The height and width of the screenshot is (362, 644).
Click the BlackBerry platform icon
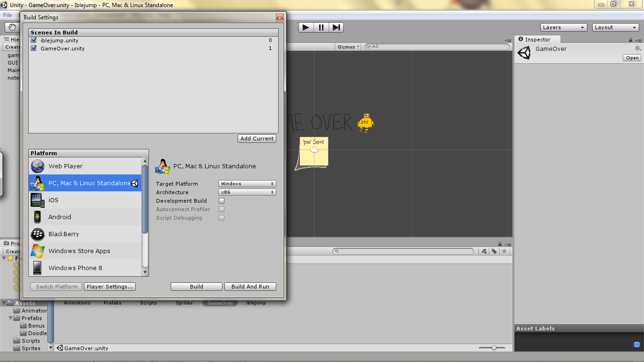pos(38,234)
